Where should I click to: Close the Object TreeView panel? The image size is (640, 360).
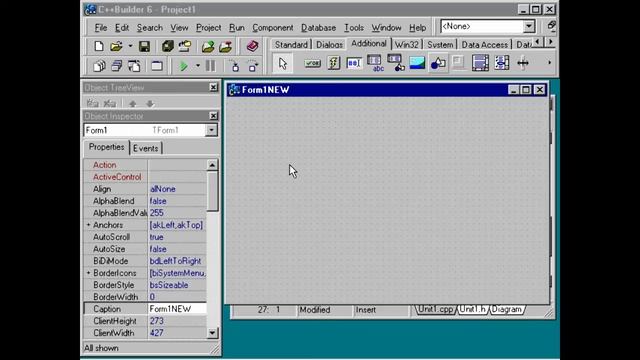pyautogui.click(x=213, y=87)
